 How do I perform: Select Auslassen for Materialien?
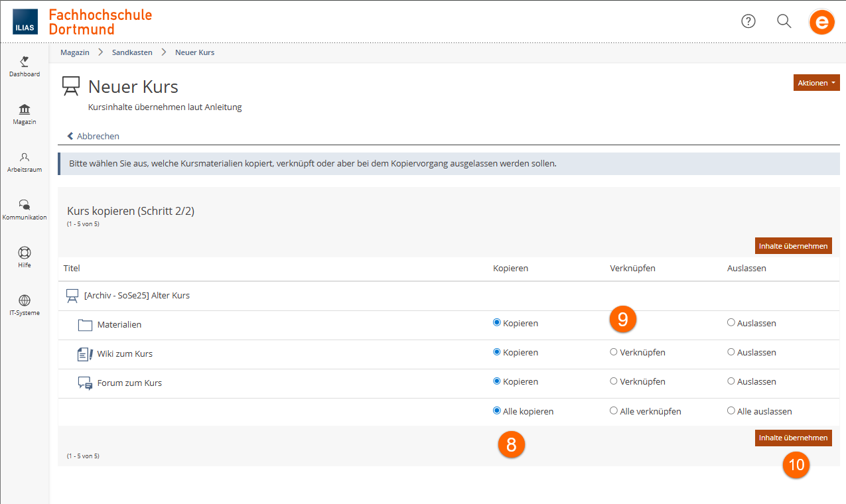[x=731, y=323]
